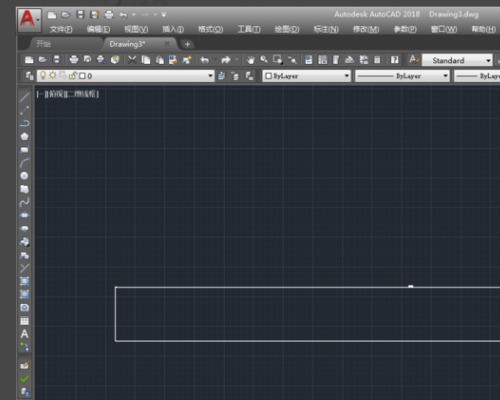
Task: Open the 格式(O) menu
Action: coord(210,29)
